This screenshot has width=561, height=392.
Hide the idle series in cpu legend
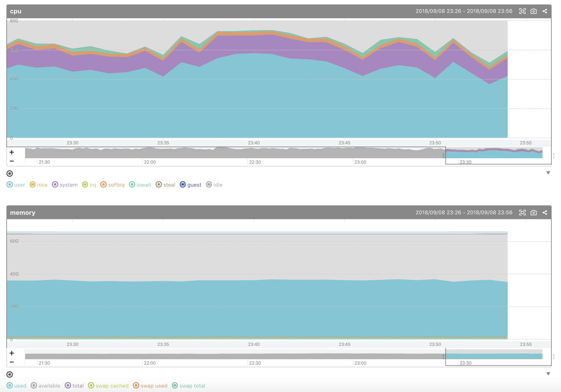[x=214, y=184]
